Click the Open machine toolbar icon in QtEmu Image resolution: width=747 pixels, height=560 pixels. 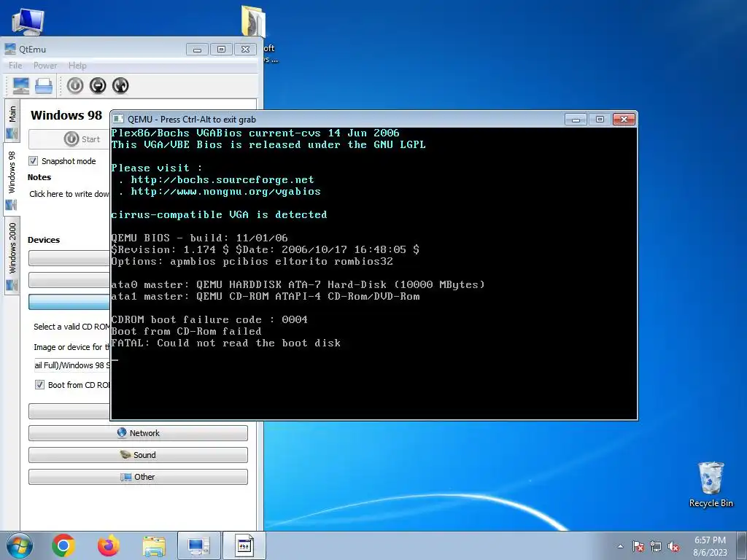43,86
